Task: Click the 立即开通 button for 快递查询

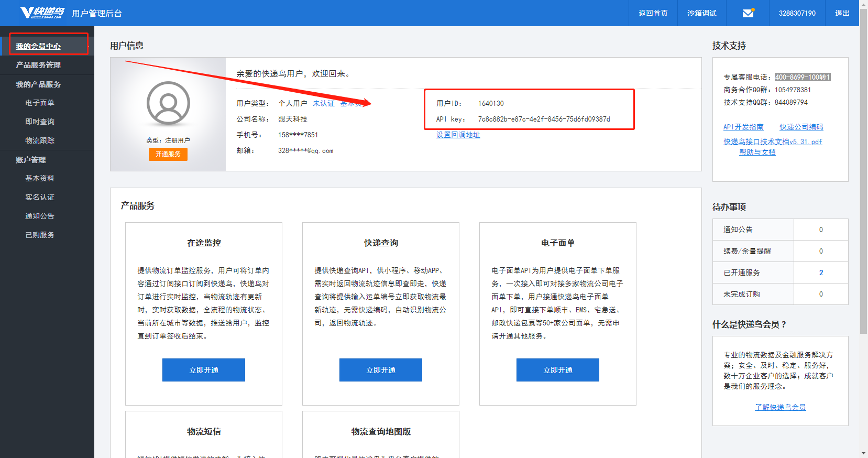Action: (381, 370)
